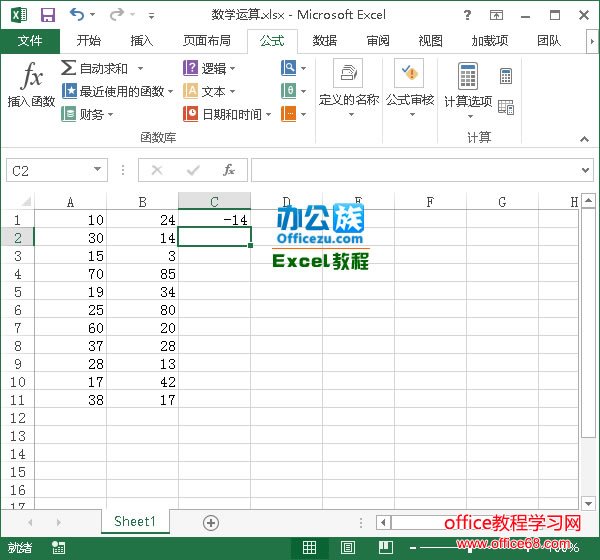Open Lookup and Reference functions icon
Screen dimensions: 600x560
pyautogui.click(x=289, y=68)
